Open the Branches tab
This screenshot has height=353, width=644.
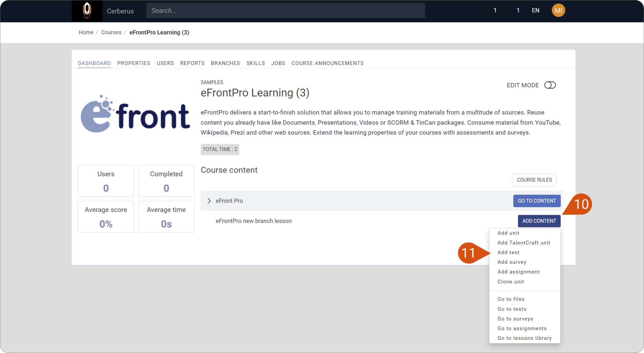tap(225, 63)
